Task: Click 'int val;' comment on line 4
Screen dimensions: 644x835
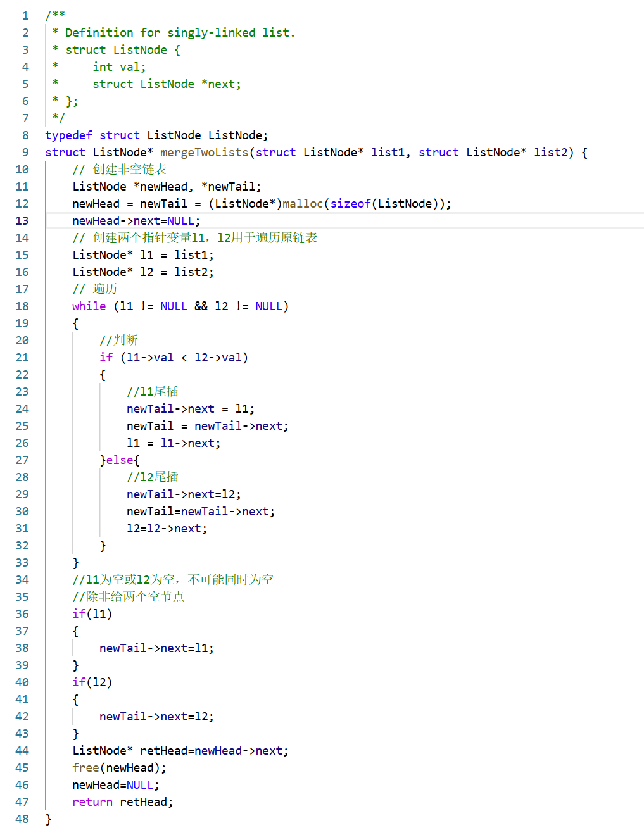Action: [119, 66]
